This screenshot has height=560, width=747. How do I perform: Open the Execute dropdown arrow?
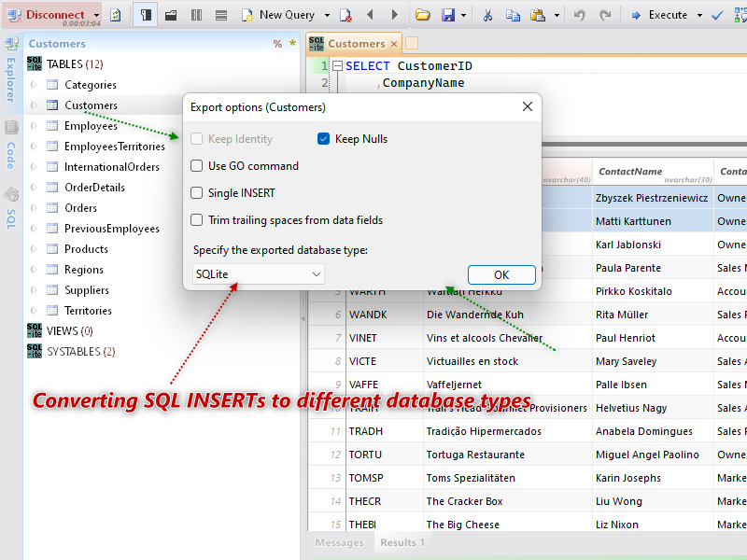pos(699,15)
